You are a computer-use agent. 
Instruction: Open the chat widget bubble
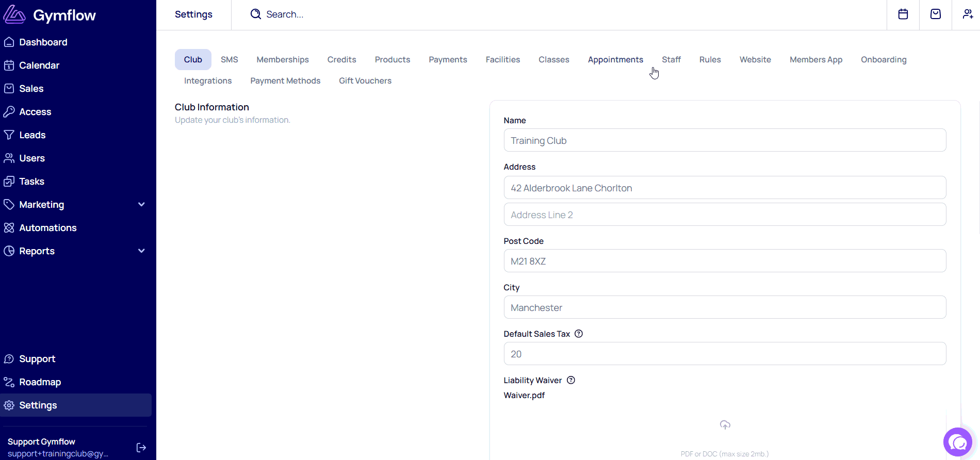[958, 442]
